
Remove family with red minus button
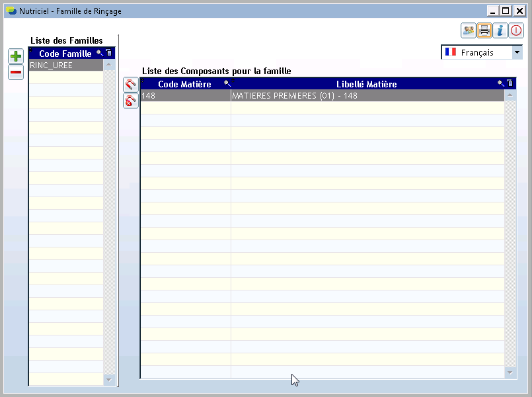coord(16,72)
